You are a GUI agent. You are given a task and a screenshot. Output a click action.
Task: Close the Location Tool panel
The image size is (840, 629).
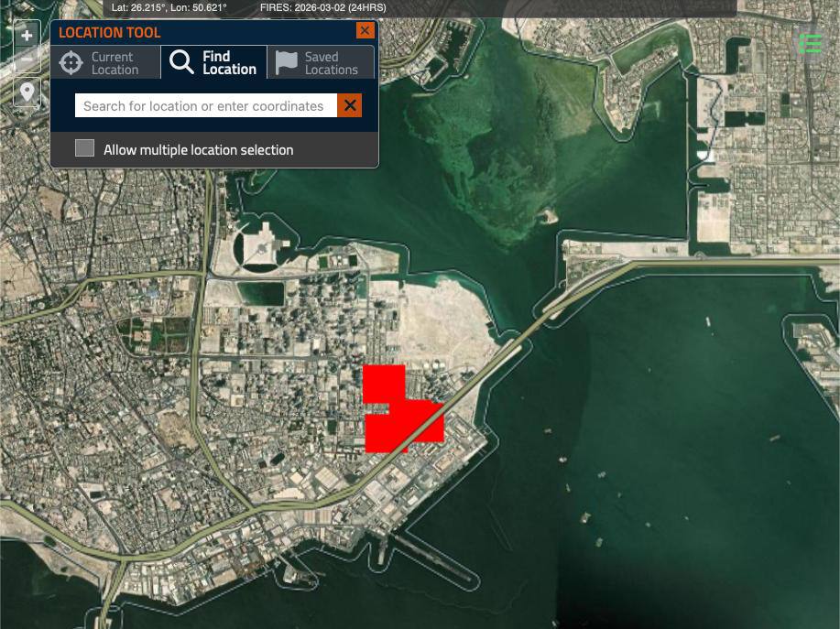tap(365, 30)
